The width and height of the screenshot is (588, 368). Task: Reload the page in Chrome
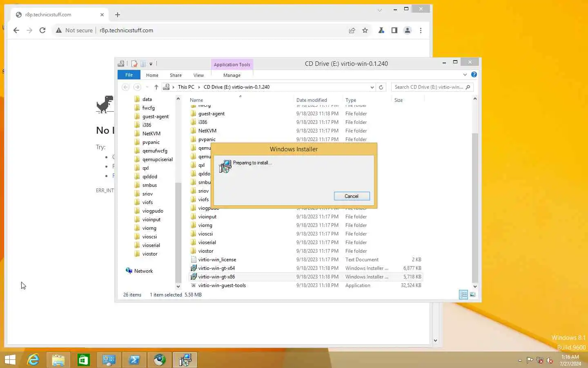(x=42, y=30)
